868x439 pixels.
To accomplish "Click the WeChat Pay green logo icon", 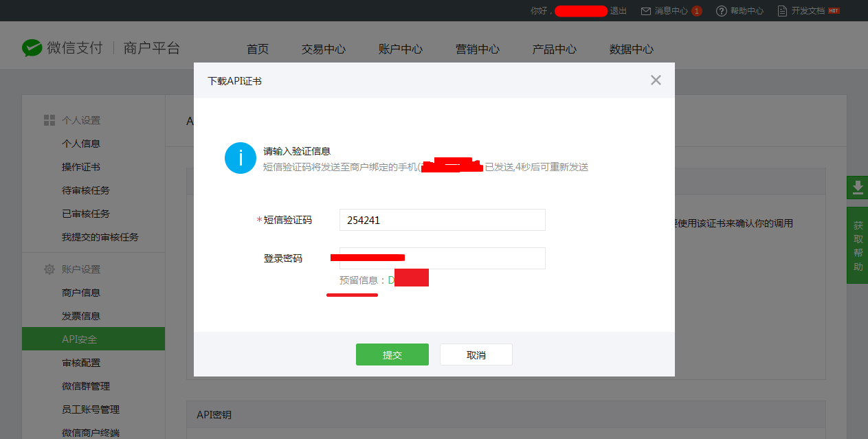I will click(32, 47).
